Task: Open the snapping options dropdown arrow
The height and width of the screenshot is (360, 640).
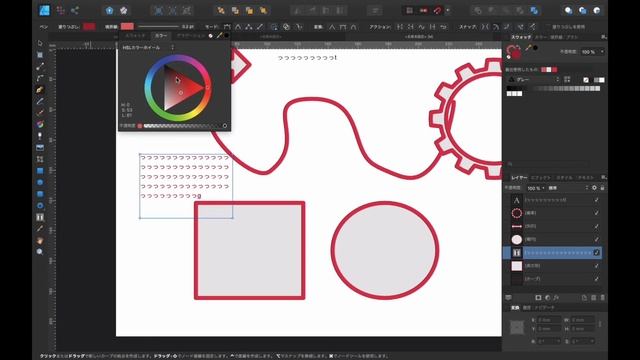Action: click(x=448, y=11)
